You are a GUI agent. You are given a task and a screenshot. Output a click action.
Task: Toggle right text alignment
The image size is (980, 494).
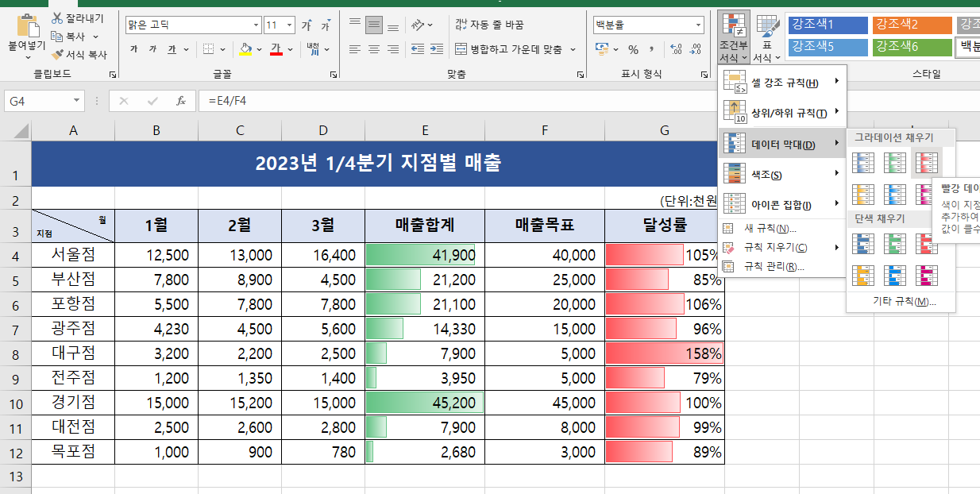(394, 49)
